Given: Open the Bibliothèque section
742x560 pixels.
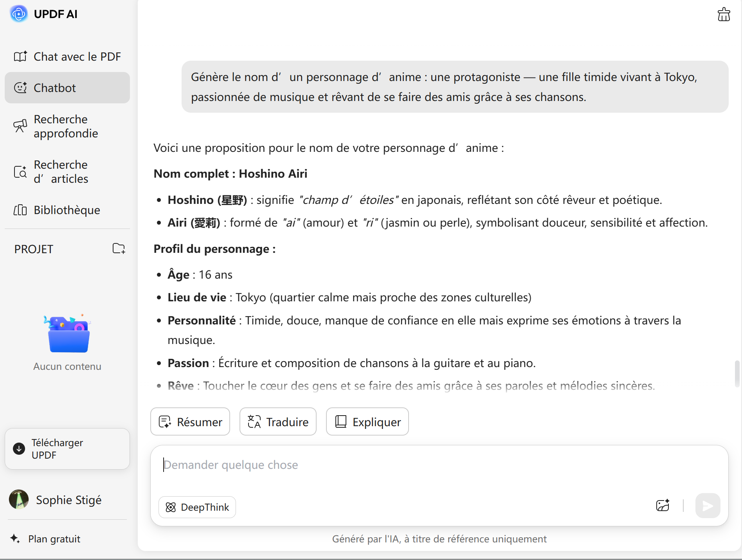Looking at the screenshot, I should (x=67, y=210).
